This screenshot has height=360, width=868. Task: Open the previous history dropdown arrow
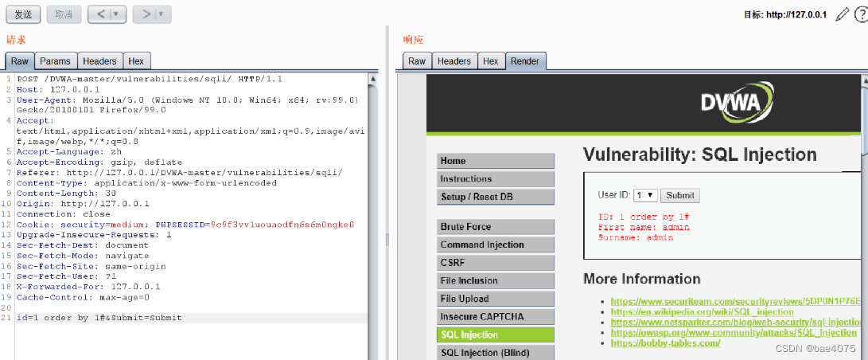point(118,14)
